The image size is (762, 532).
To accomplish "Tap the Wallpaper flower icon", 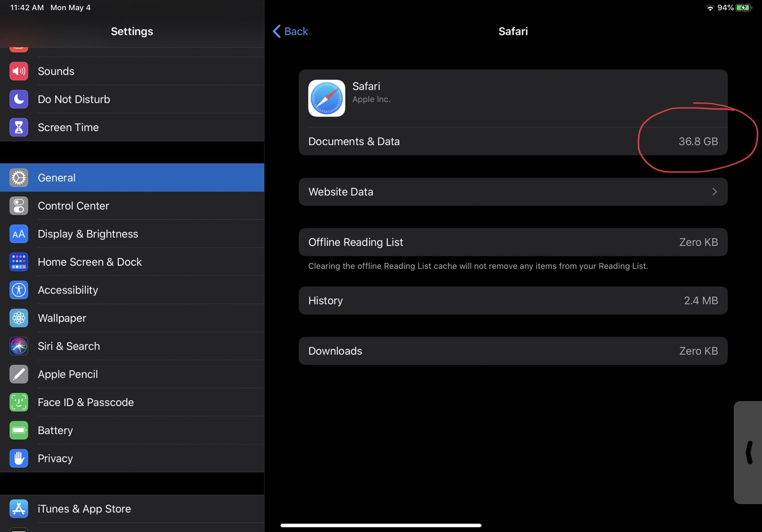I will [x=19, y=318].
